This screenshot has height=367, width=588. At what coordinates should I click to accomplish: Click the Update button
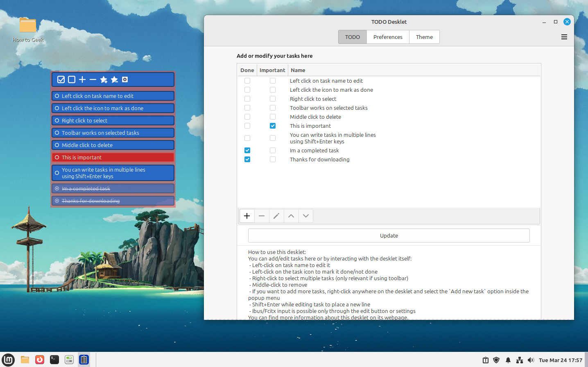tap(389, 236)
